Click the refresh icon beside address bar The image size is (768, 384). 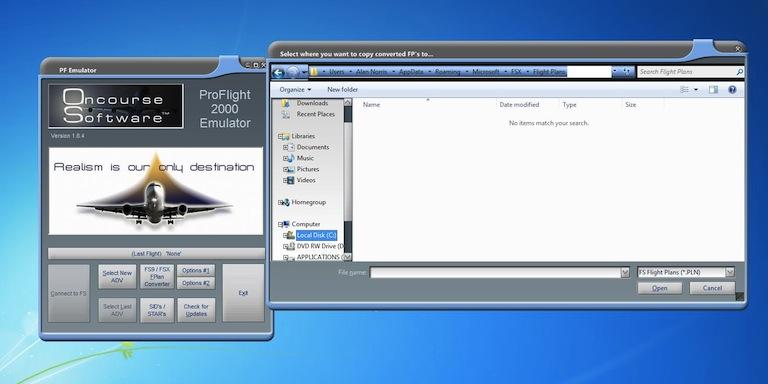pyautogui.click(x=628, y=72)
